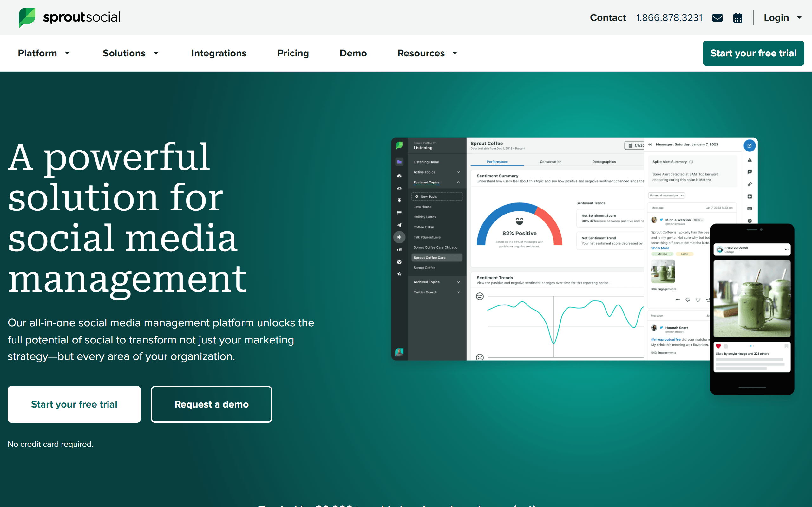Click the calendar/demo booking icon
Screen dimensions: 812x507
pos(738,17)
